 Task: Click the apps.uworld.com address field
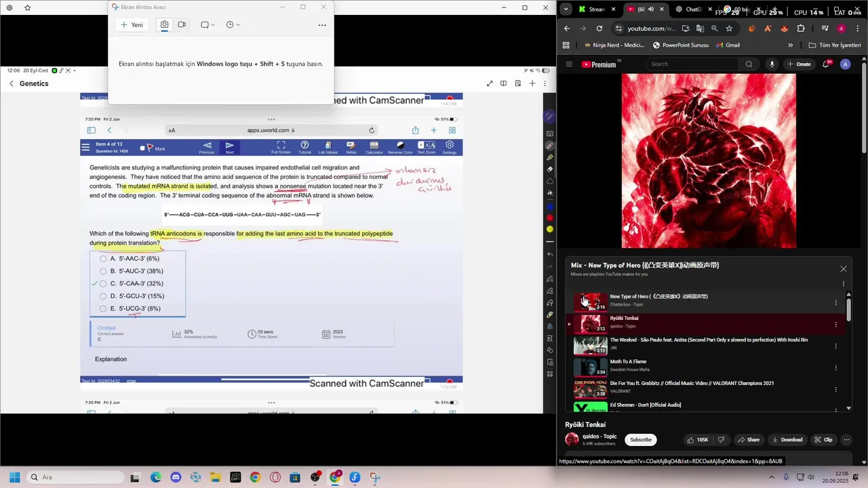click(271, 130)
